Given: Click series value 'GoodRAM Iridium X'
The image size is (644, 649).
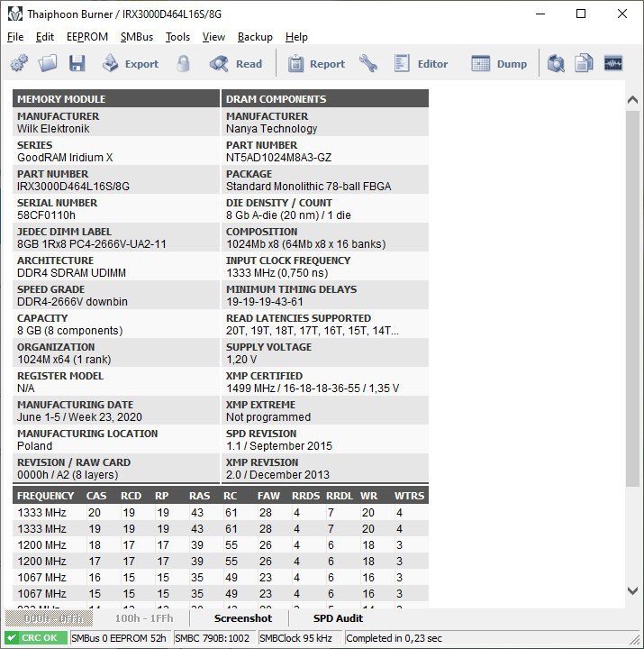Looking at the screenshot, I should [65, 158].
